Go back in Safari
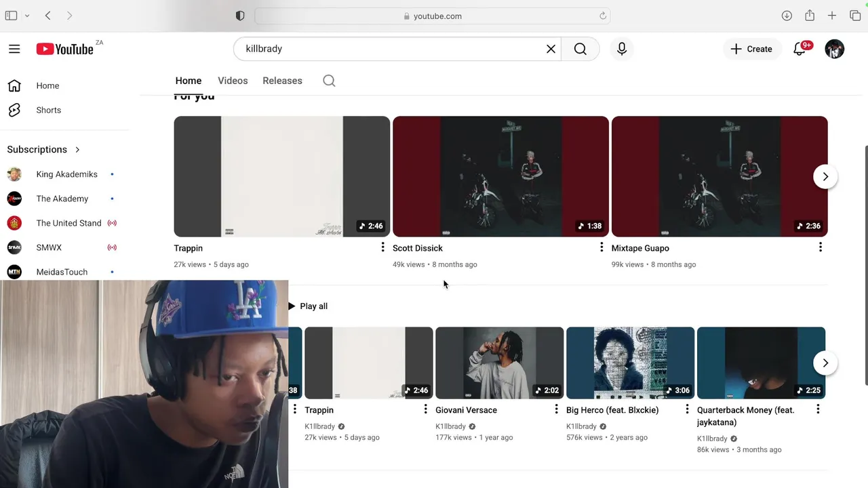Image resolution: width=868 pixels, height=488 pixels. (48, 16)
